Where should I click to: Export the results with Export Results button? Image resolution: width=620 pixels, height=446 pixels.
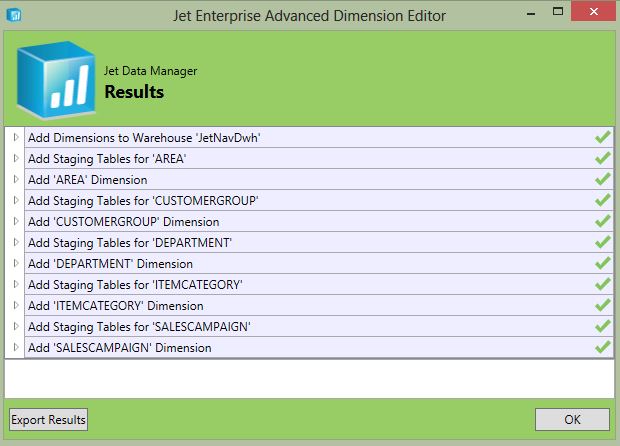(48, 420)
